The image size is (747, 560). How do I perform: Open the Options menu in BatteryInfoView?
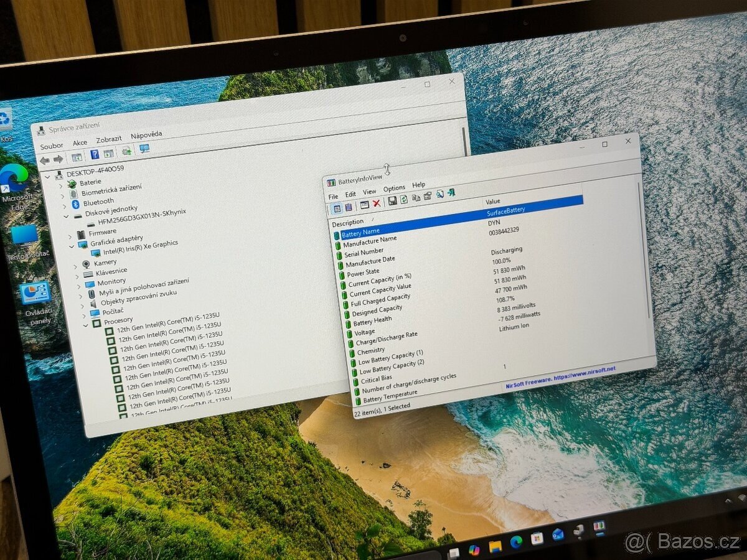point(394,188)
